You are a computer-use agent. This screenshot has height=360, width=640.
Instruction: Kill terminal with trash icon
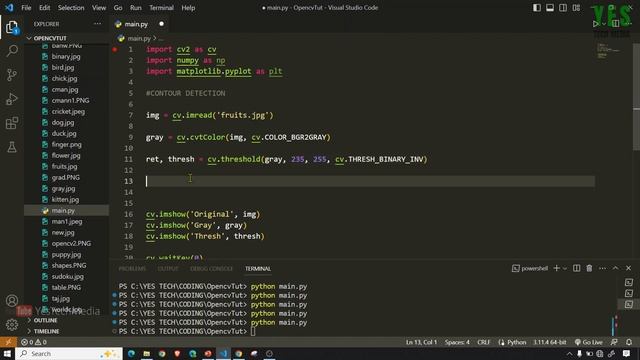[x=589, y=268]
